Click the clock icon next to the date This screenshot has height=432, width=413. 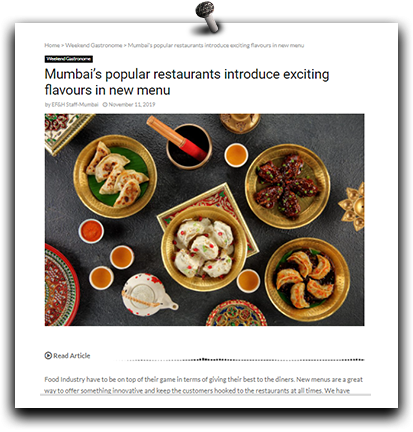click(x=105, y=105)
